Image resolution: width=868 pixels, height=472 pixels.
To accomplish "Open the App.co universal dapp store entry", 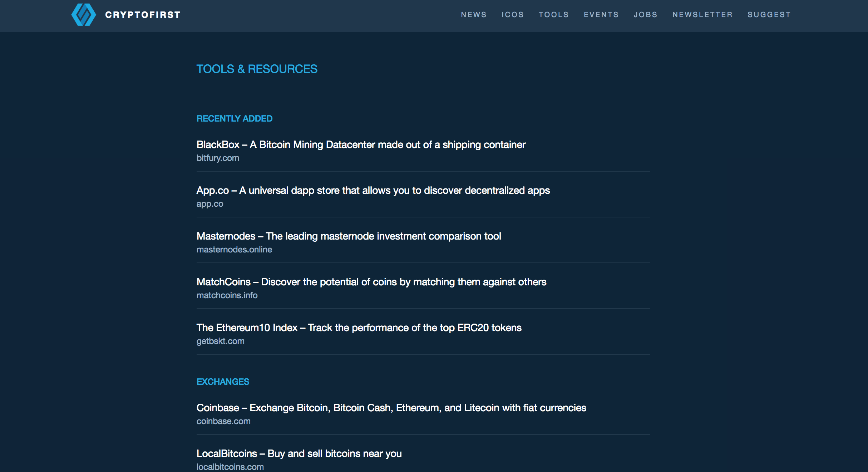I will point(373,190).
